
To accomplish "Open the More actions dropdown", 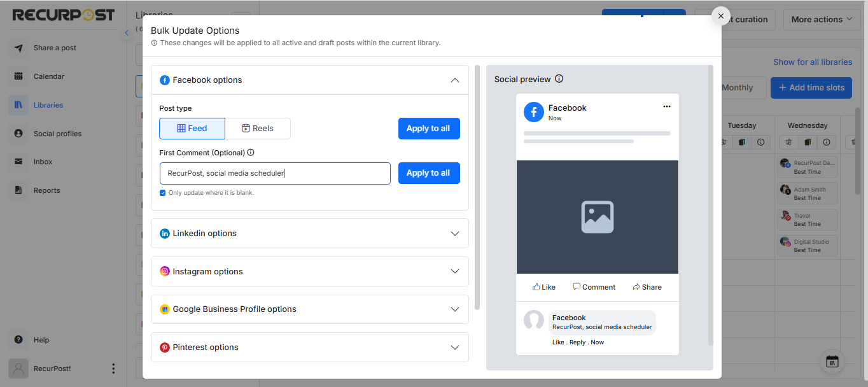I will (822, 19).
